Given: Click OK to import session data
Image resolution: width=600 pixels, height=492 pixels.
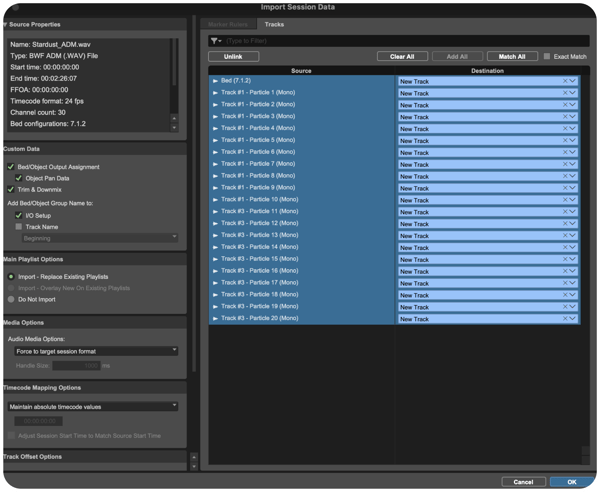Looking at the screenshot, I should coord(572,482).
